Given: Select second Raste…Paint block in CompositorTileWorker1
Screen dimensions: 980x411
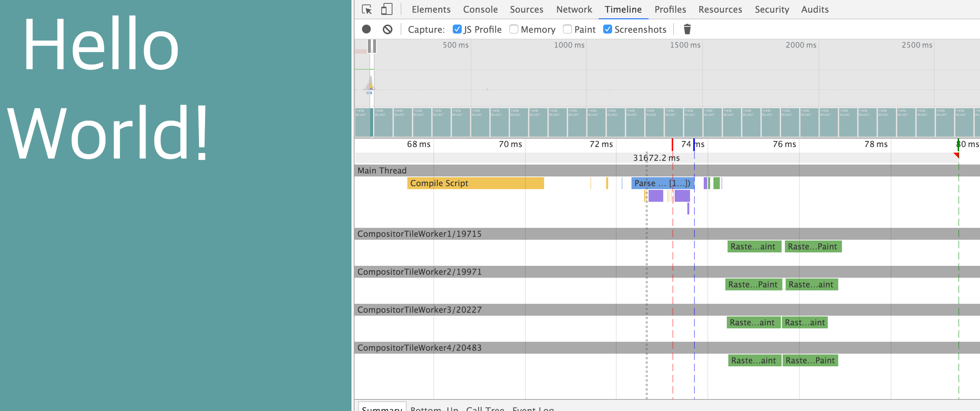Looking at the screenshot, I should (x=813, y=246).
